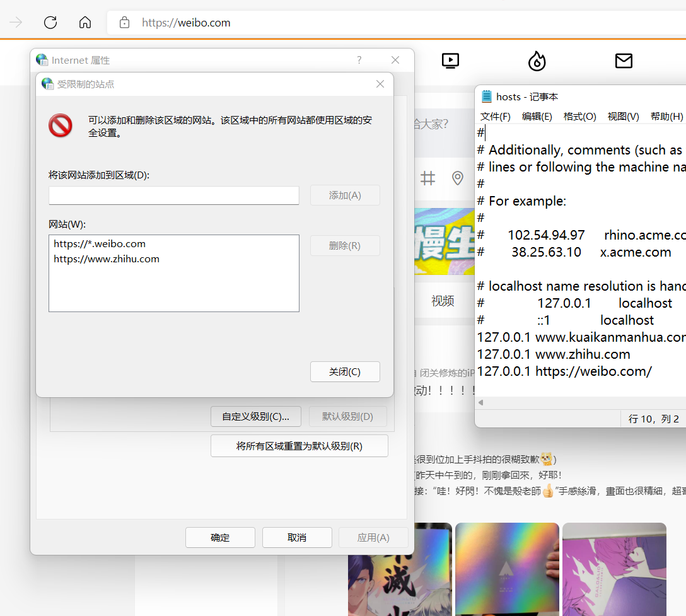
Task: Click 行 10, 列 2 in Notepad status bar
Action: pyautogui.click(x=653, y=419)
